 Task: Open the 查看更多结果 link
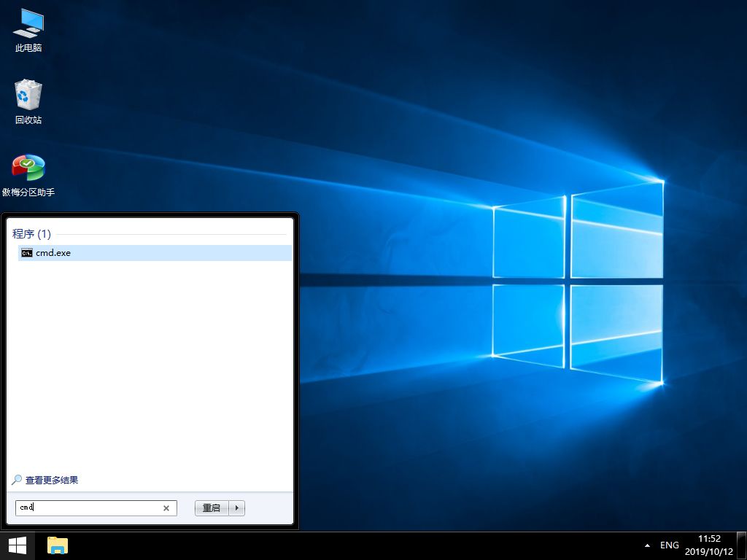pyautogui.click(x=52, y=481)
